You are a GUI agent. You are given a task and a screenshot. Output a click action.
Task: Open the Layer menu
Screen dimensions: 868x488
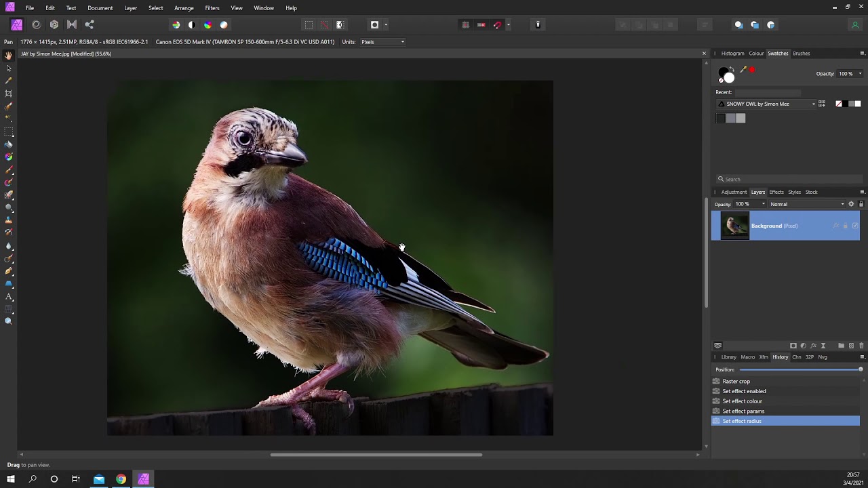click(x=131, y=8)
